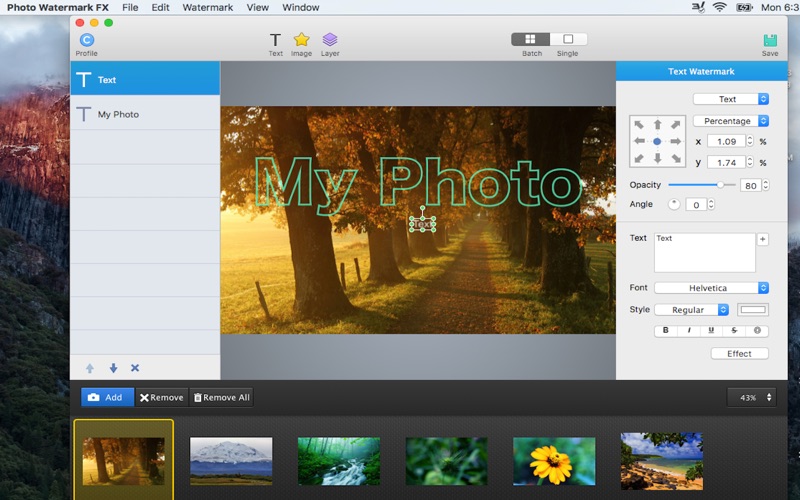
Task: Click the Effect button
Action: point(739,354)
